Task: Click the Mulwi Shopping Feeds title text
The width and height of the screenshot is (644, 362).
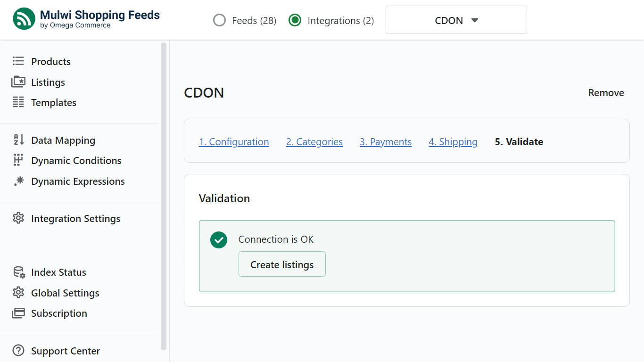Action: (x=100, y=15)
